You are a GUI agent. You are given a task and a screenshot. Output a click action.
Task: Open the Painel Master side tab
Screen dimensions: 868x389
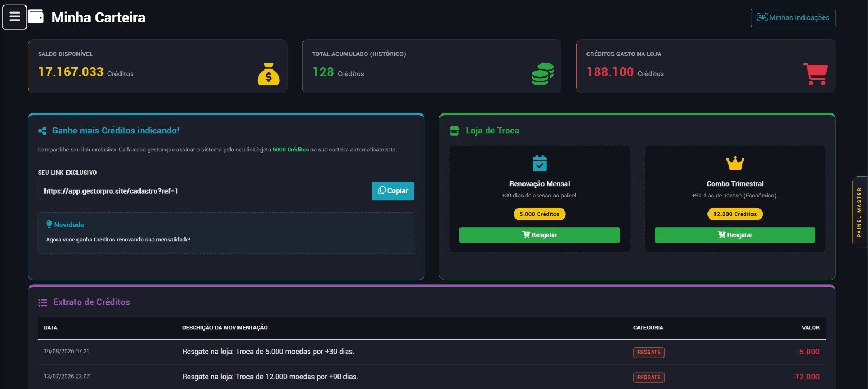click(x=859, y=212)
